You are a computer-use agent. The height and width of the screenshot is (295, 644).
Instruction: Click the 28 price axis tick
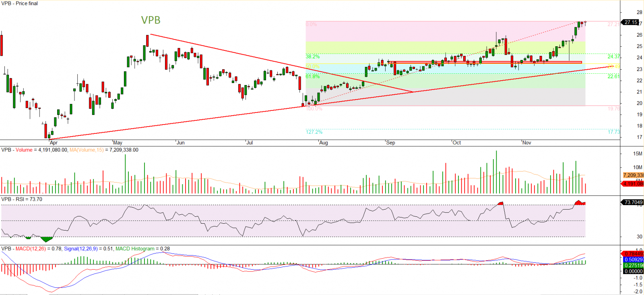(639, 12)
